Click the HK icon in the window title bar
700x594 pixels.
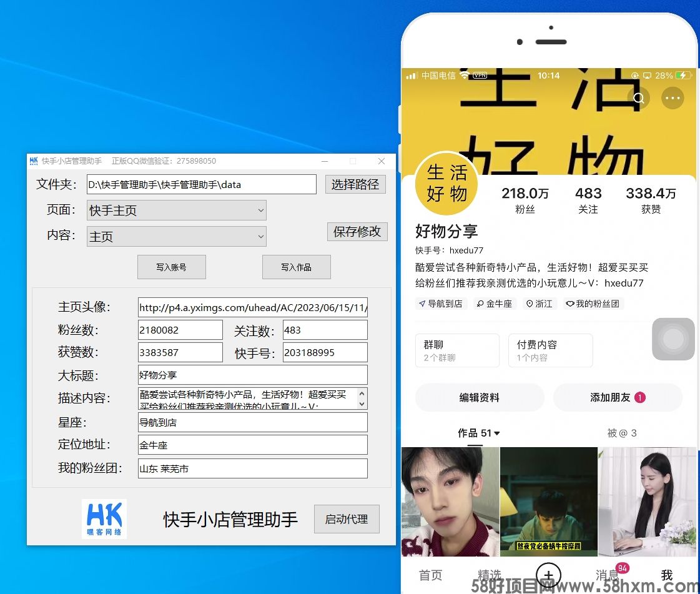(34, 161)
